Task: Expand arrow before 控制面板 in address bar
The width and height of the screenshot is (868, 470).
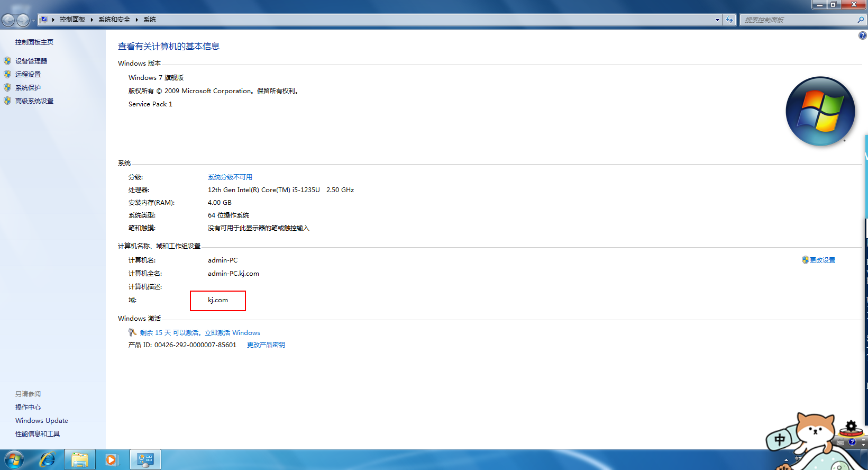Action: click(53, 20)
